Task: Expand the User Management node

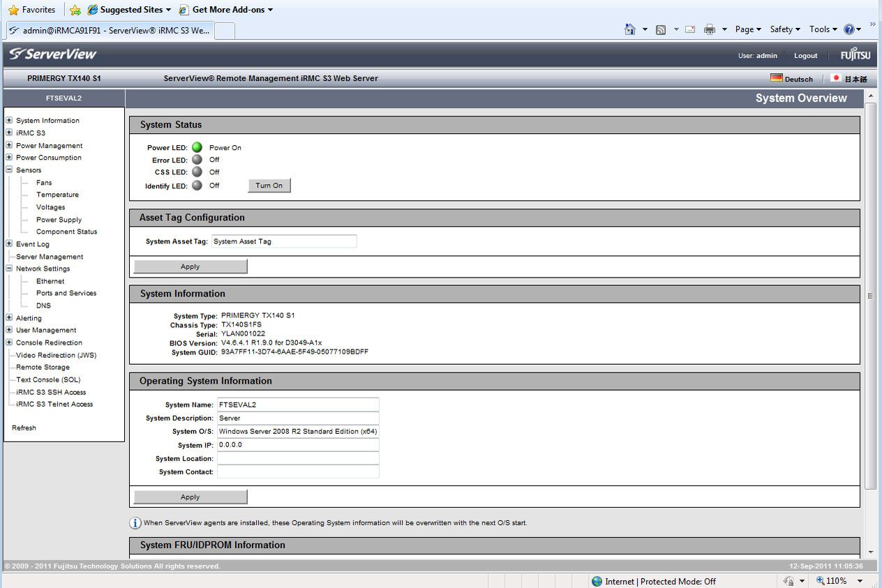Action: (9, 330)
